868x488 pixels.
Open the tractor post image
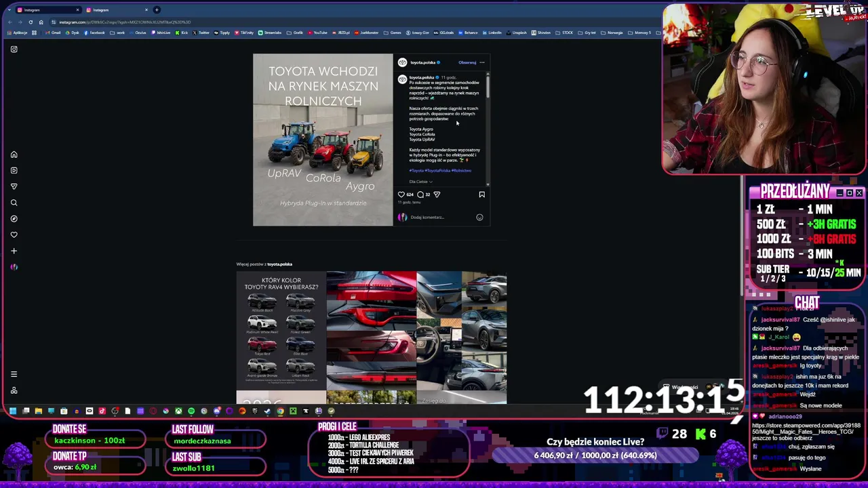(x=323, y=140)
